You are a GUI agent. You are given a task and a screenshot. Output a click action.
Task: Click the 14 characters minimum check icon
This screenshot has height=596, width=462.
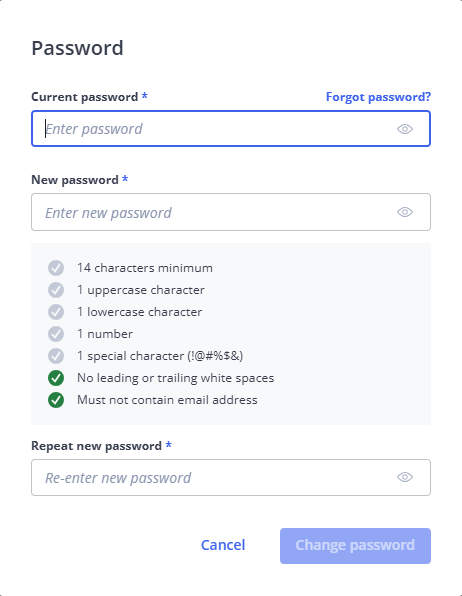(x=56, y=268)
